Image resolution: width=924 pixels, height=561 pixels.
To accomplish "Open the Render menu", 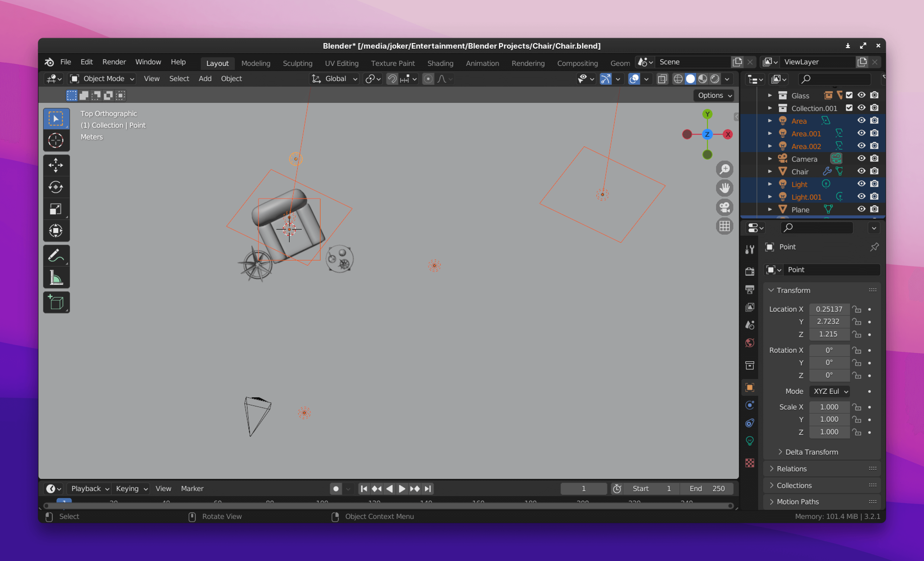I will [x=114, y=62].
